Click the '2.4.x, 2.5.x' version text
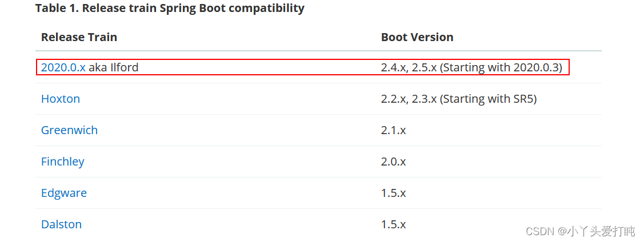The width and height of the screenshot is (644, 242). (x=409, y=67)
